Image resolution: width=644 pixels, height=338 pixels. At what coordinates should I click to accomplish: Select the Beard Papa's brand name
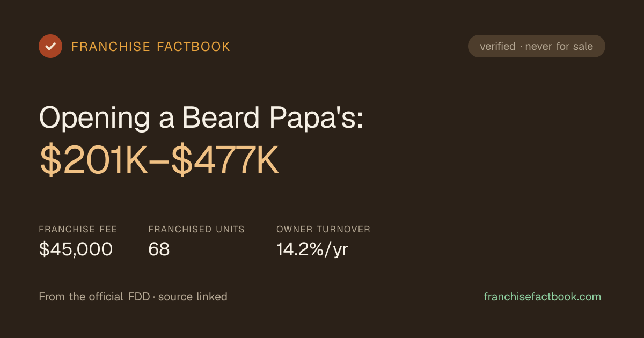pos(273,116)
